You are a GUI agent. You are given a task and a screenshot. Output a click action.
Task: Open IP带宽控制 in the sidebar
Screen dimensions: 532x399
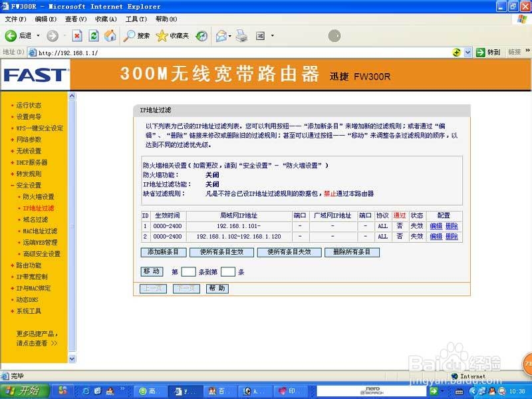point(32,277)
